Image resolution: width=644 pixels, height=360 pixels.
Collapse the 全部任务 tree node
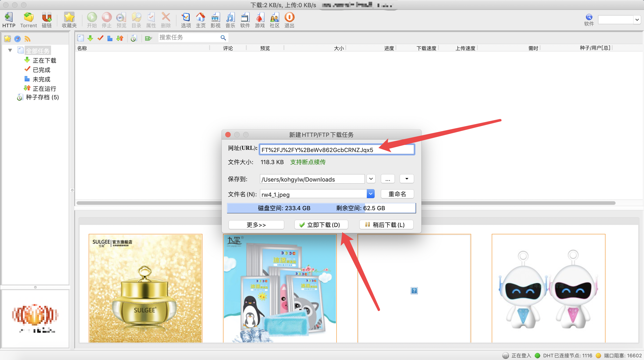pos(10,51)
